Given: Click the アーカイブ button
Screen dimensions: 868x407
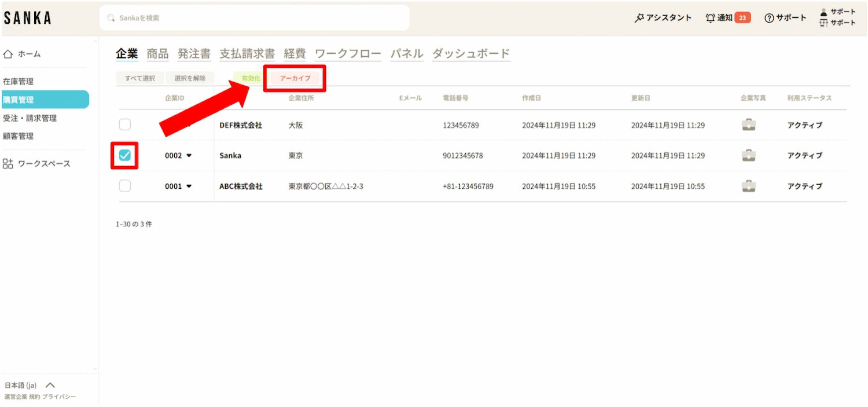Looking at the screenshot, I should [x=295, y=78].
